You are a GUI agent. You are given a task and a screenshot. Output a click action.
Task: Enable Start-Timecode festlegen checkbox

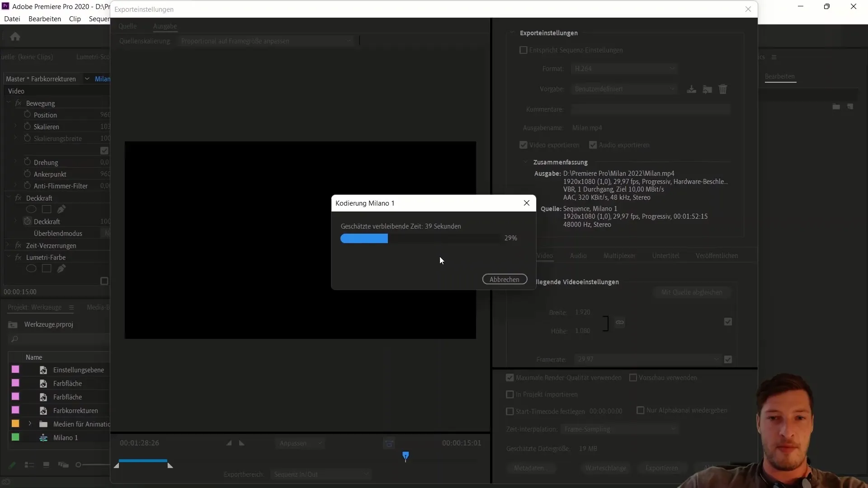point(510,412)
